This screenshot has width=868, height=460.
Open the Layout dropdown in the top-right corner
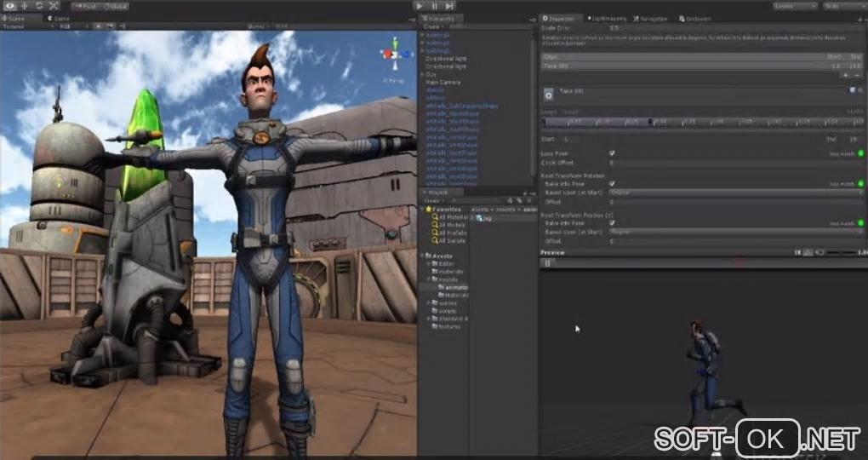pos(844,6)
